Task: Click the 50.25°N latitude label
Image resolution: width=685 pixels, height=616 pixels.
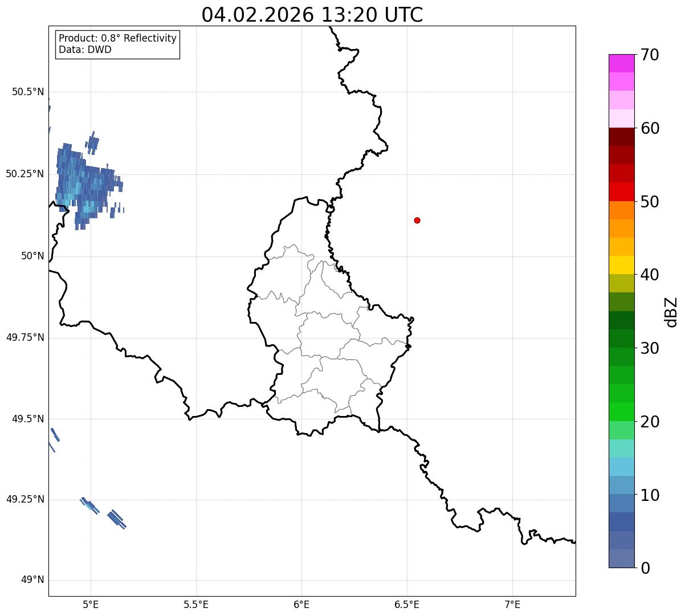Action: [x=25, y=174]
